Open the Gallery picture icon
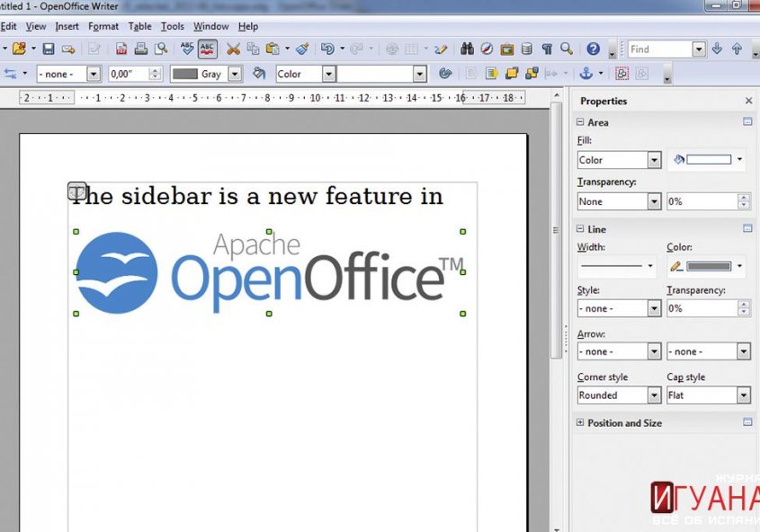 [x=507, y=49]
